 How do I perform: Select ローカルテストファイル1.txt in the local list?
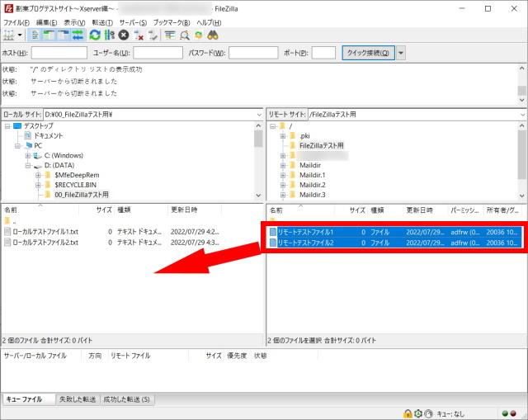(45, 232)
